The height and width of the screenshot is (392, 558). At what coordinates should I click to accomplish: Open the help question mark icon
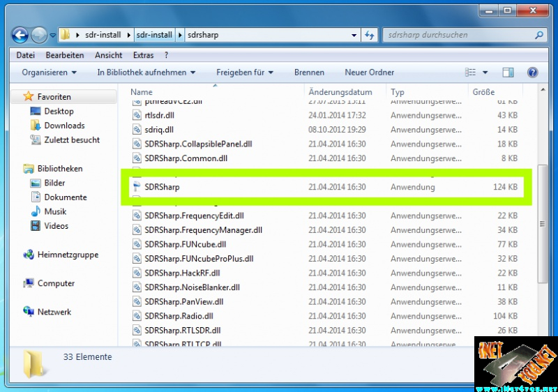[x=532, y=73]
